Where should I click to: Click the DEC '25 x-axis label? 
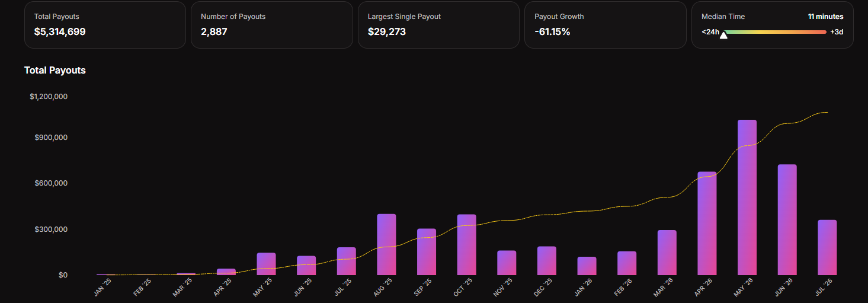pyautogui.click(x=543, y=288)
